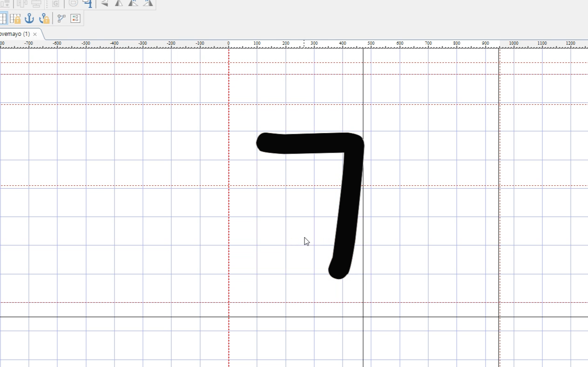The height and width of the screenshot is (367, 588).
Task: Click the rotate left triangle icon
Action: [x=133, y=3]
